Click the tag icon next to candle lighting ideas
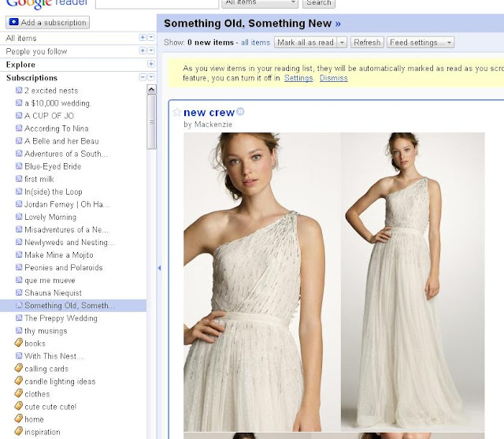The image size is (504, 439). (19, 381)
